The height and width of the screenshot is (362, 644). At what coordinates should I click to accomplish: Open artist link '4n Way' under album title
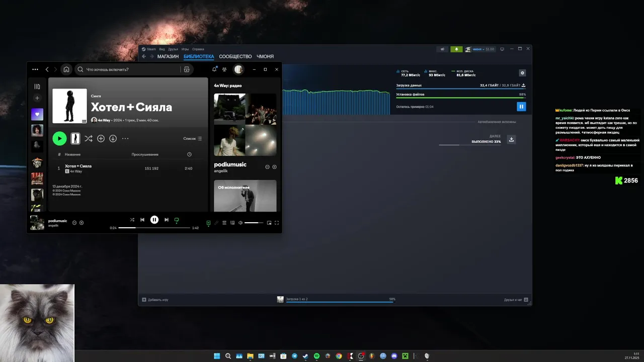(x=104, y=120)
